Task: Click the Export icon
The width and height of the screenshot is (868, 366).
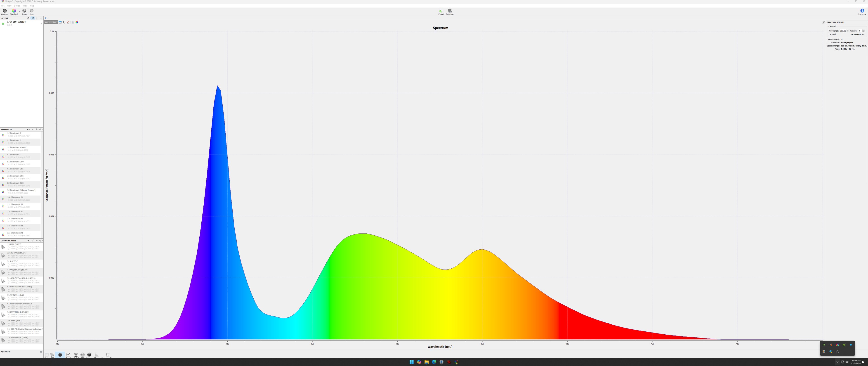Action: (441, 11)
